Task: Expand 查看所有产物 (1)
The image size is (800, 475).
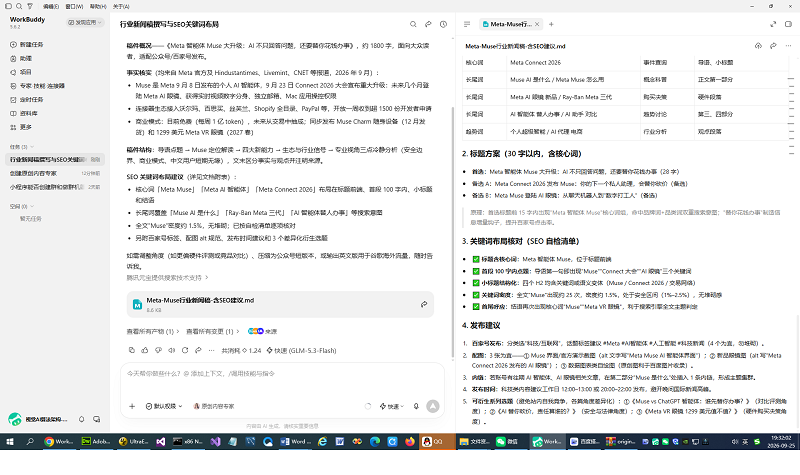Action: point(153,331)
